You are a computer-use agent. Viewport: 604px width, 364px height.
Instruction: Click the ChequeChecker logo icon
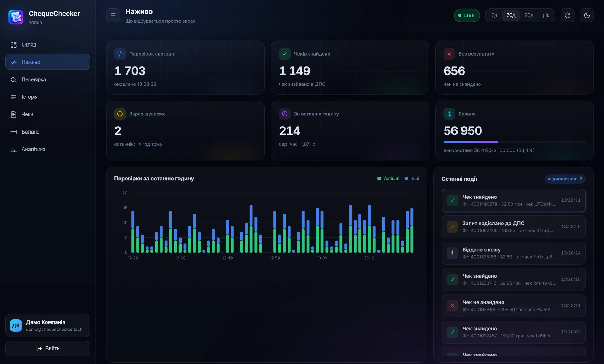[x=16, y=17]
